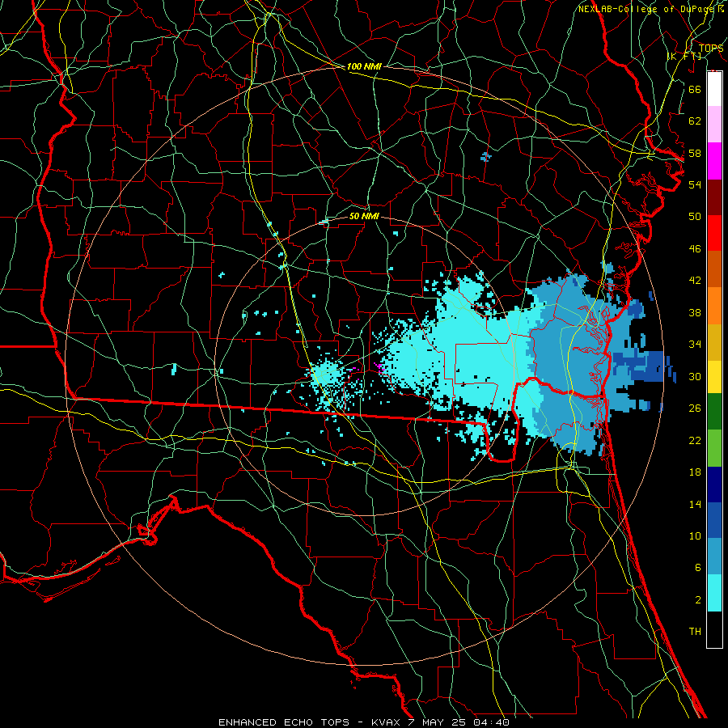Click the '14' legend scale value
The width and height of the screenshot is (728, 728).
click(x=695, y=504)
